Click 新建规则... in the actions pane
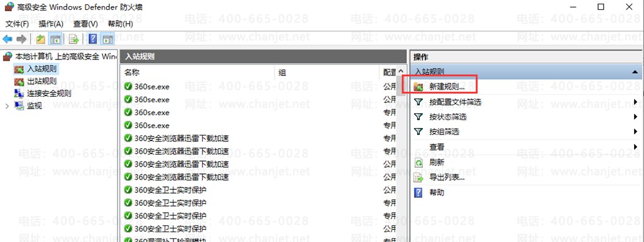644x242 pixels. [447, 87]
